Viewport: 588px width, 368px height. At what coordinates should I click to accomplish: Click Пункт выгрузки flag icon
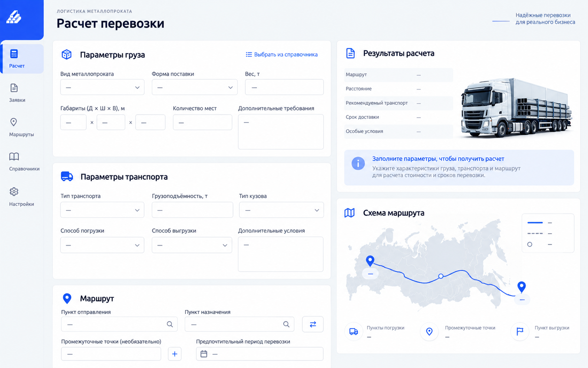pos(520,332)
